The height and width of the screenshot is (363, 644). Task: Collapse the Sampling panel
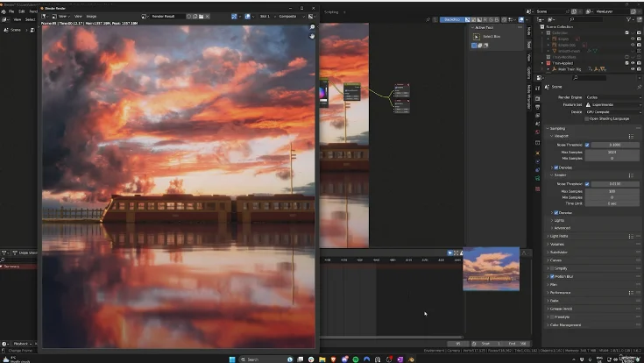pos(557,128)
